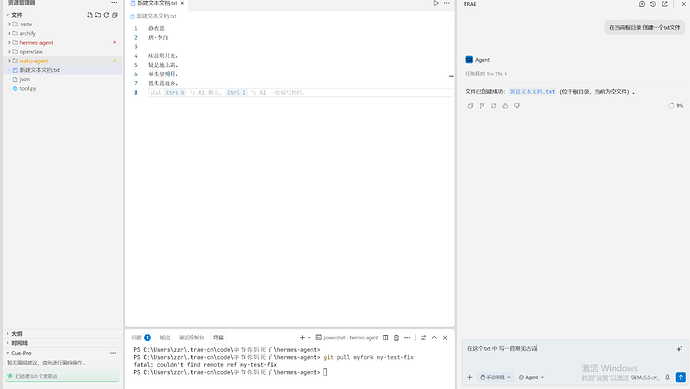Open the new-terminal profile dropdown arrow
The width and height of the screenshot is (690, 389).
pos(309,338)
